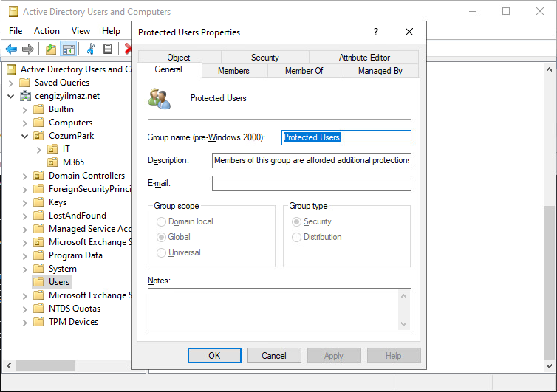Click the Back arrow toolbar icon
The height and width of the screenshot is (392, 557).
point(11,49)
